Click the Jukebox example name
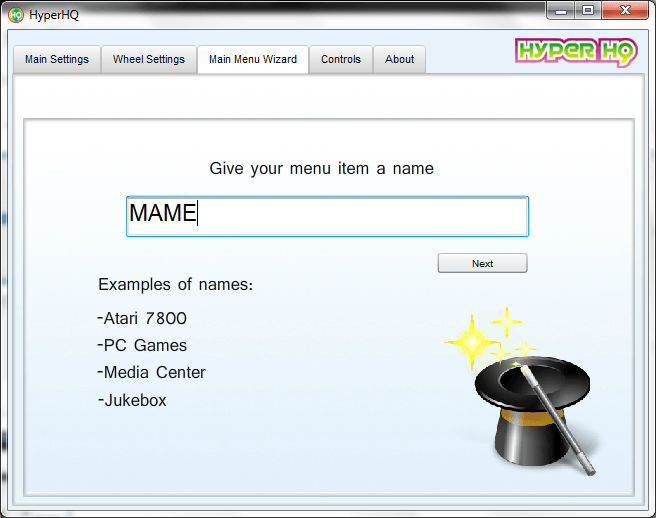The width and height of the screenshot is (656, 518). pyautogui.click(x=134, y=400)
